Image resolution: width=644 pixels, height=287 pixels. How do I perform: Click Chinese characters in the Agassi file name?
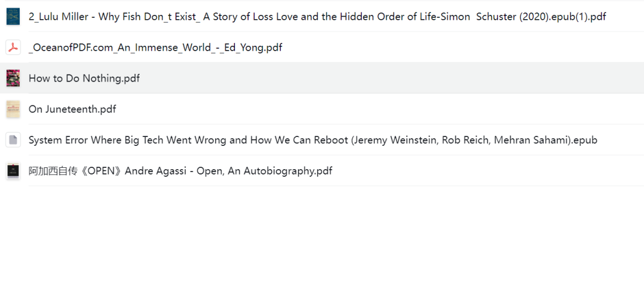tap(52, 171)
